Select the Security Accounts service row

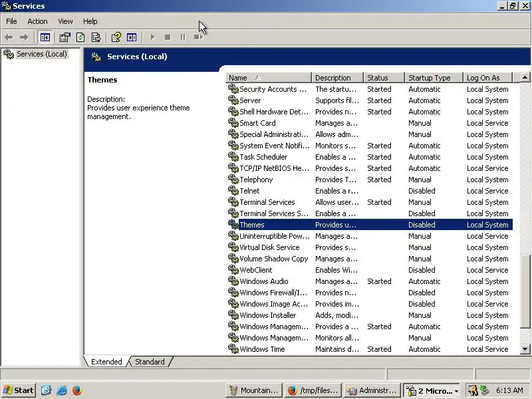coord(370,89)
